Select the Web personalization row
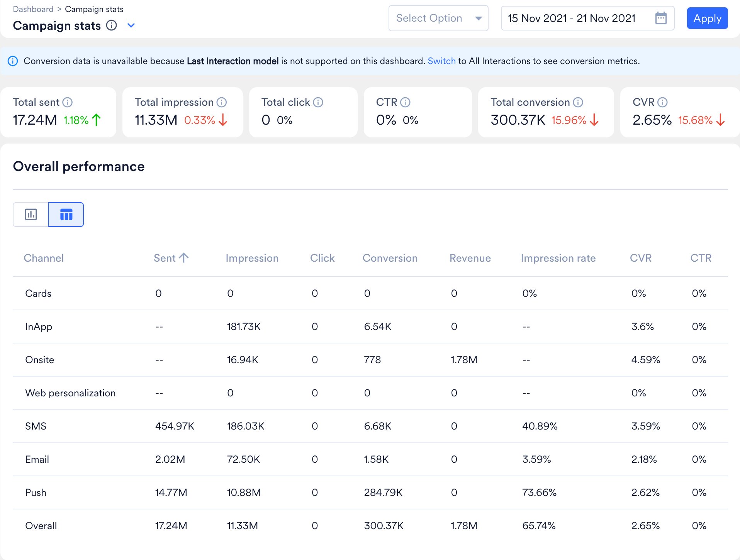This screenshot has height=560, width=740. point(370,393)
